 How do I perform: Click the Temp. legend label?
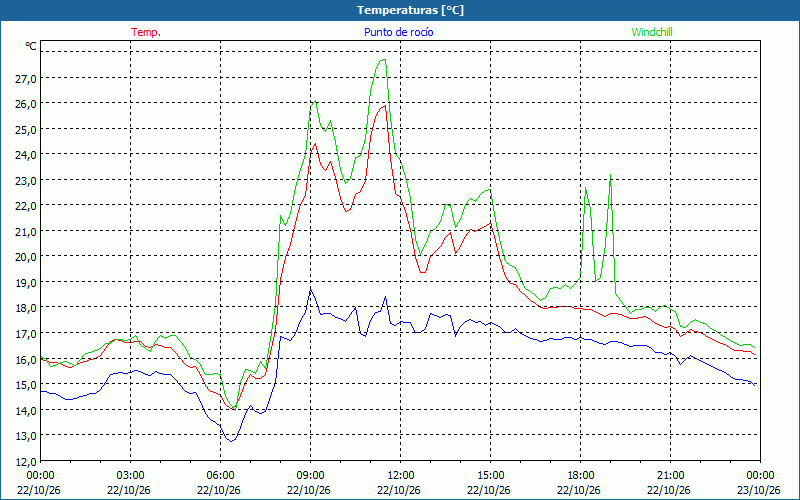pyautogui.click(x=145, y=32)
